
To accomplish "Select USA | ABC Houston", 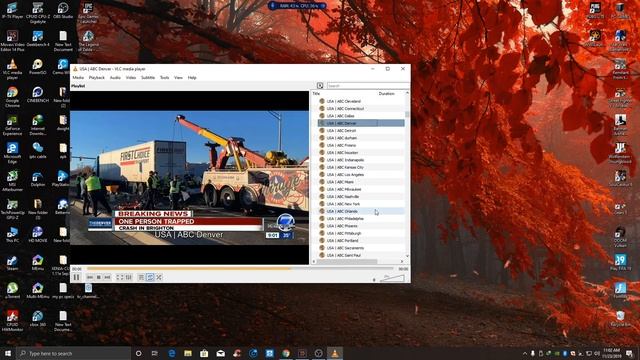I will click(361, 153).
